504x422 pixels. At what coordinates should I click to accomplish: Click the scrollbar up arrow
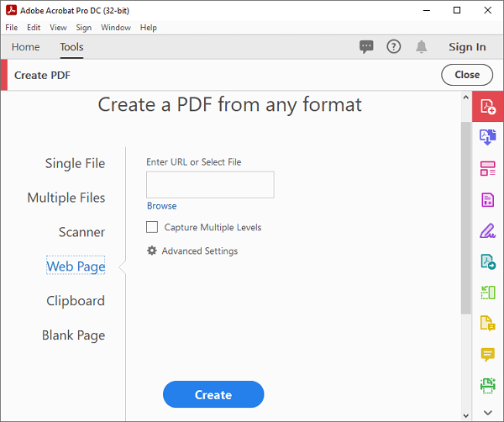[465, 98]
